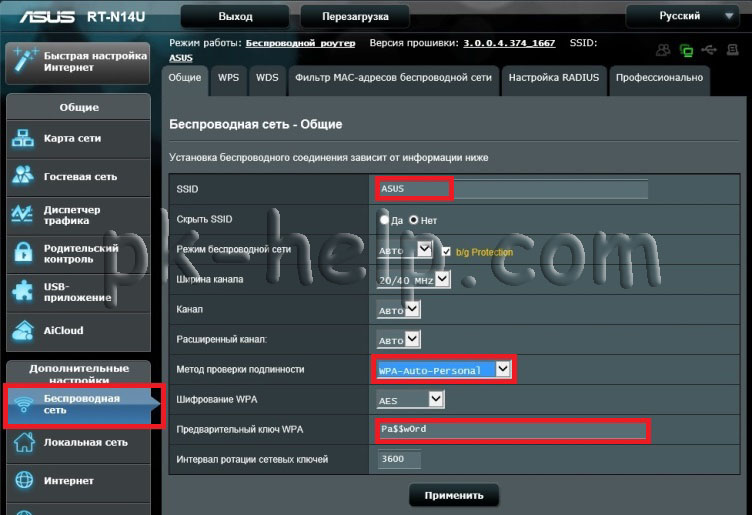
Task: Select Да for Скрыть SSID
Action: click(x=384, y=220)
